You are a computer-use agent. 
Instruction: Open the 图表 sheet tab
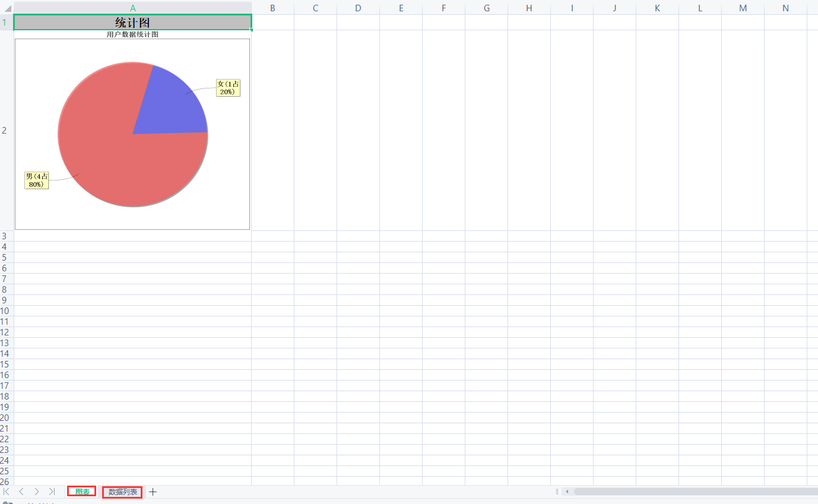(82, 492)
